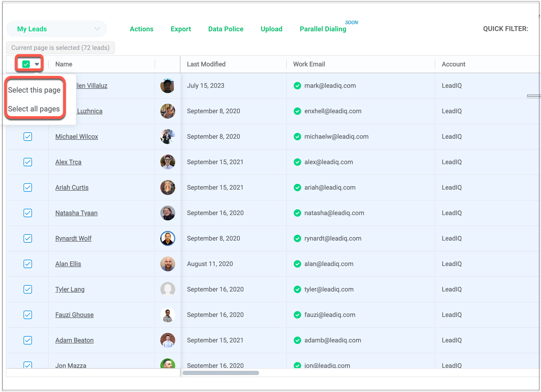Open Adam Beaton lead link
This screenshot has height=392, width=541.
click(x=74, y=340)
